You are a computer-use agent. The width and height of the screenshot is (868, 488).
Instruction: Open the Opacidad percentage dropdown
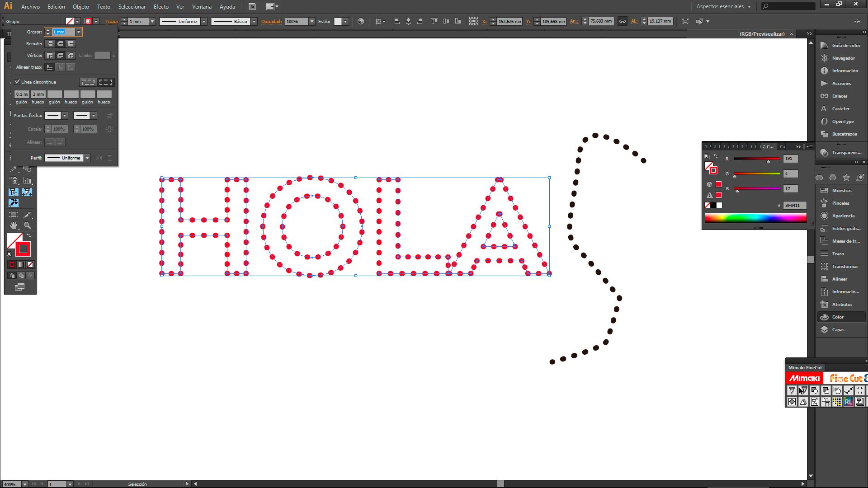(x=311, y=22)
